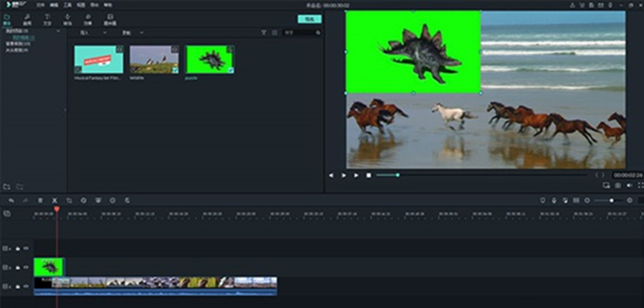Click the undo arrow in timeline toolbar
Screen dimensions: 644x308
point(11,200)
